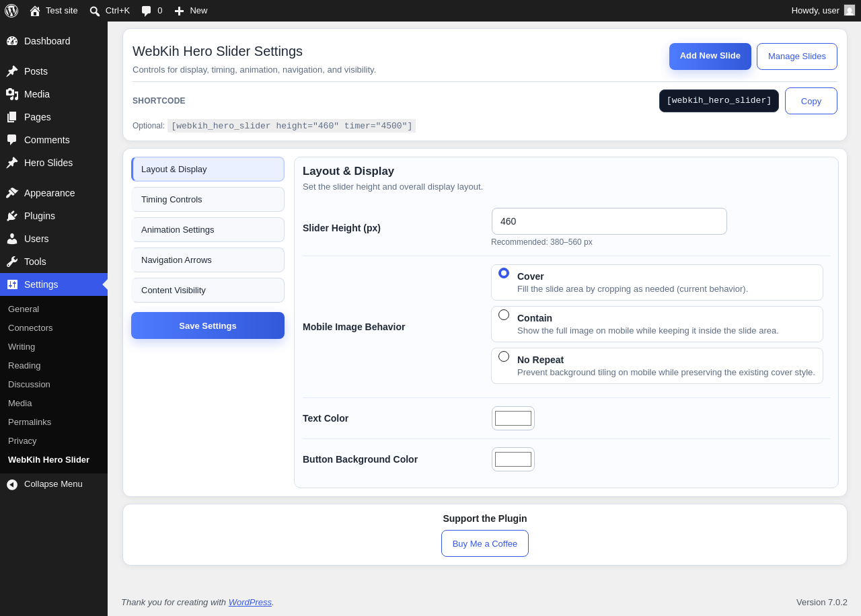The image size is (861, 616).
Task: Open the Layout & Display tab
Action: [208, 169]
